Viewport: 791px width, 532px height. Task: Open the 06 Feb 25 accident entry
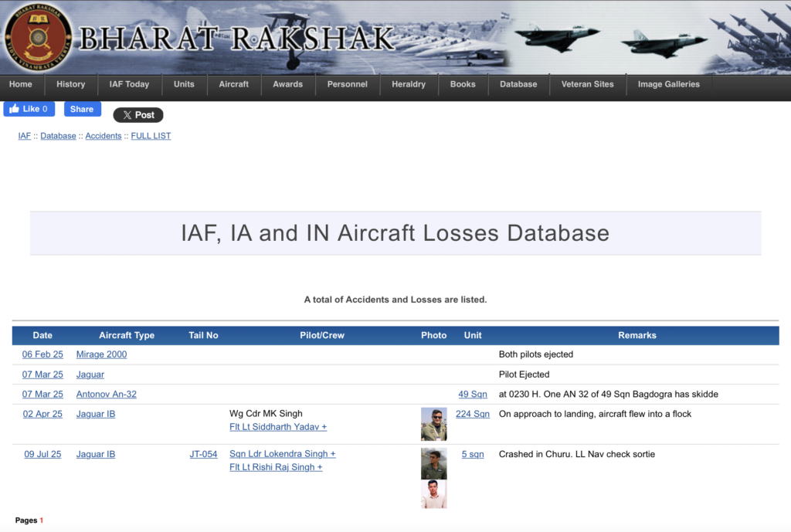click(42, 354)
